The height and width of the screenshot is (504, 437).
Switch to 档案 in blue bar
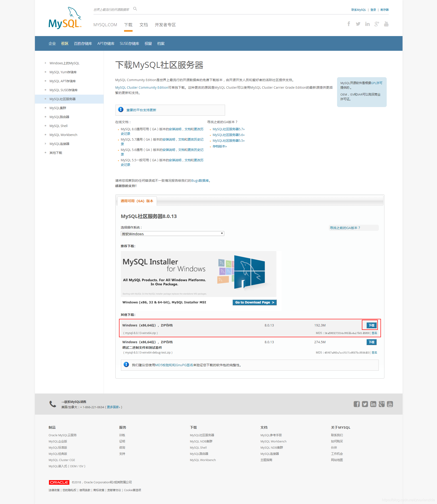point(161,43)
